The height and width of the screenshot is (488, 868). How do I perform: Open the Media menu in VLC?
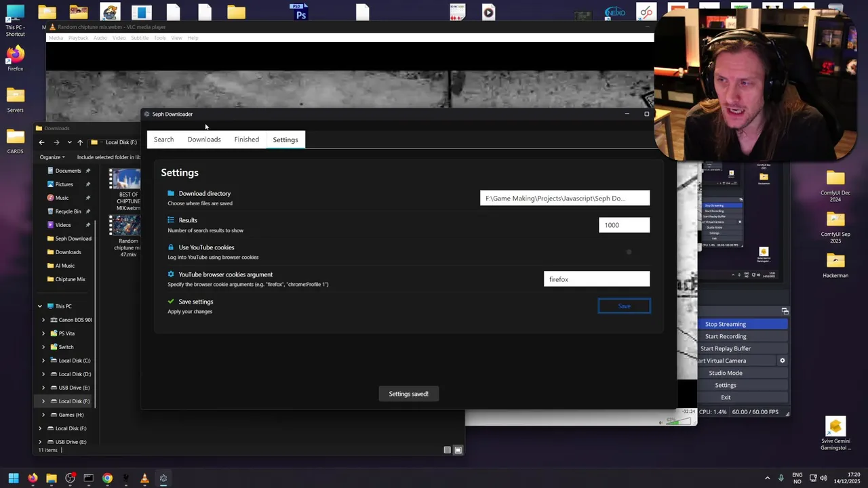(x=56, y=38)
